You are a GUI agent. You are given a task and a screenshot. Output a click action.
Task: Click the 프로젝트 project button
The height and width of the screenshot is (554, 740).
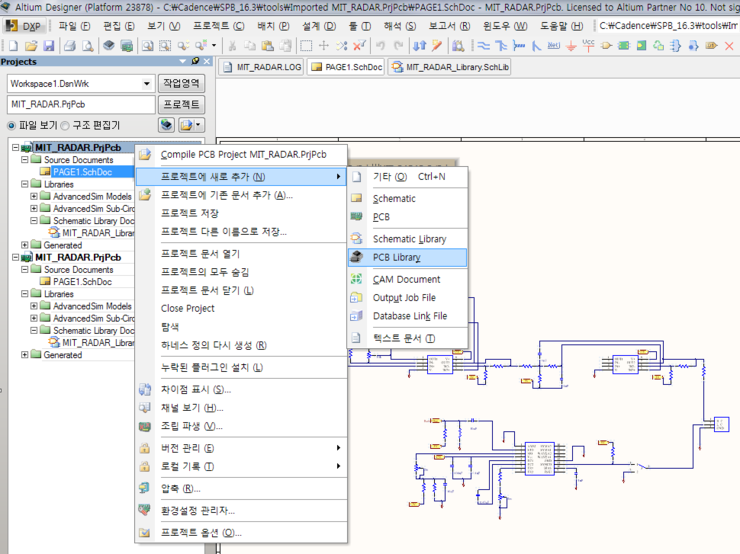[182, 104]
